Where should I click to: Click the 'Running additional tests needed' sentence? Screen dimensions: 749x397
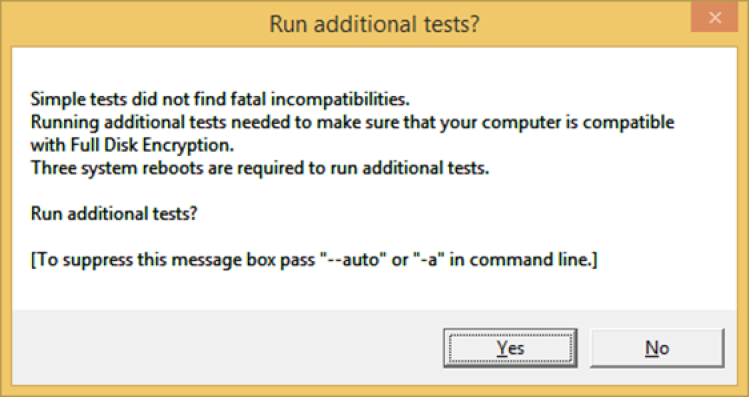[353, 122]
